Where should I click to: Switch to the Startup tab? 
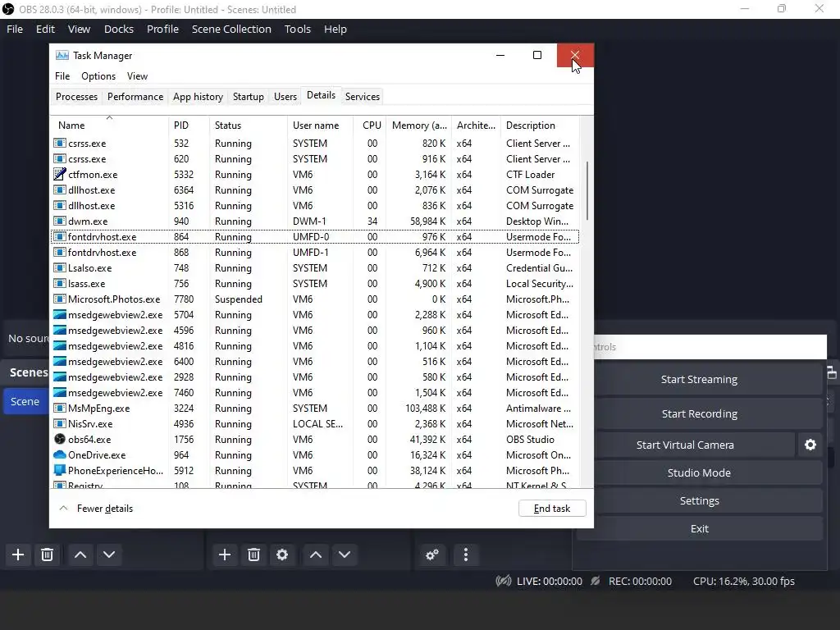[x=248, y=97]
